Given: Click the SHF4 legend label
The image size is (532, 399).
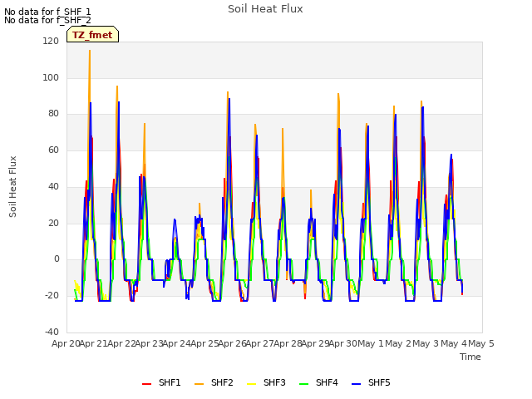Looking at the screenshot, I should tap(327, 382).
